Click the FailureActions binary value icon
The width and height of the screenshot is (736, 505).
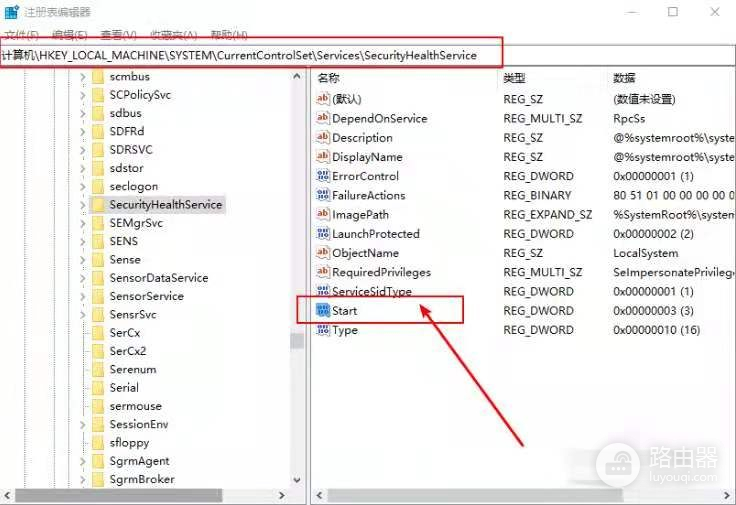(x=322, y=196)
